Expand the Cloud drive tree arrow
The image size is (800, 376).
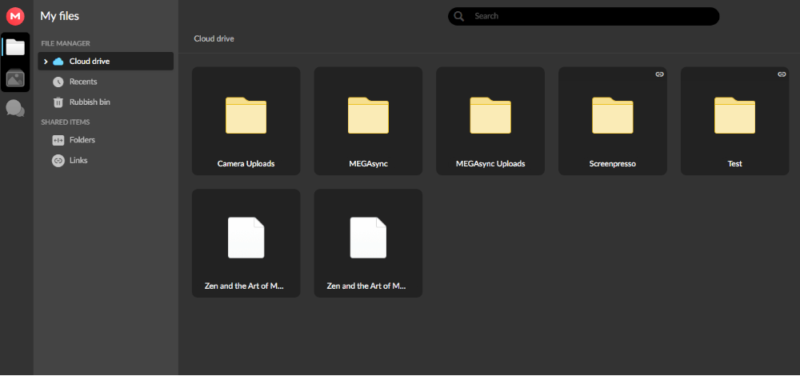pyautogui.click(x=45, y=61)
